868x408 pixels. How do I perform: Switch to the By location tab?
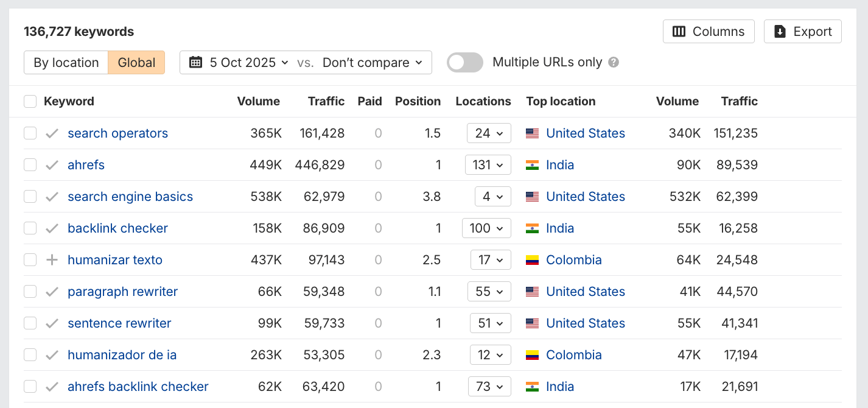(x=66, y=62)
